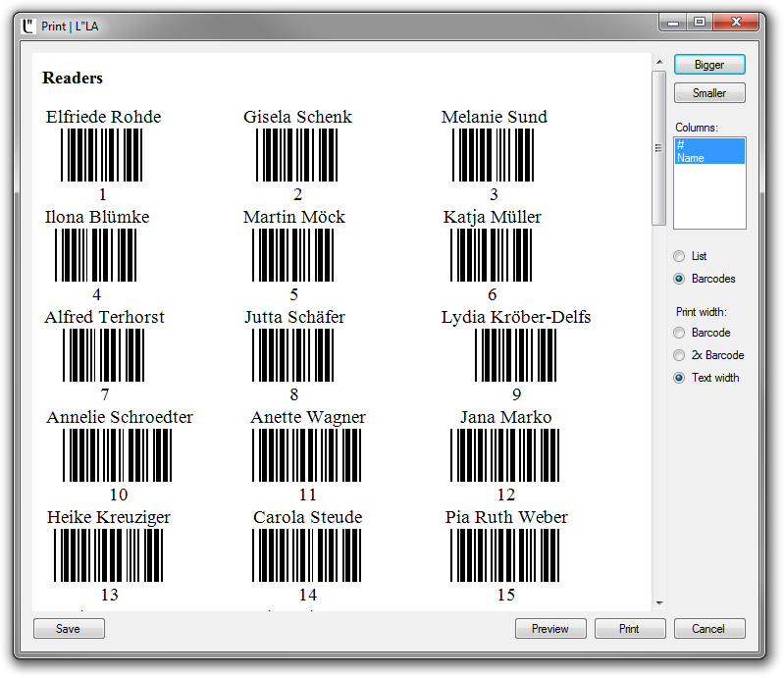Cancel the print dialog
This screenshot has width=784, height=678.
[709, 629]
